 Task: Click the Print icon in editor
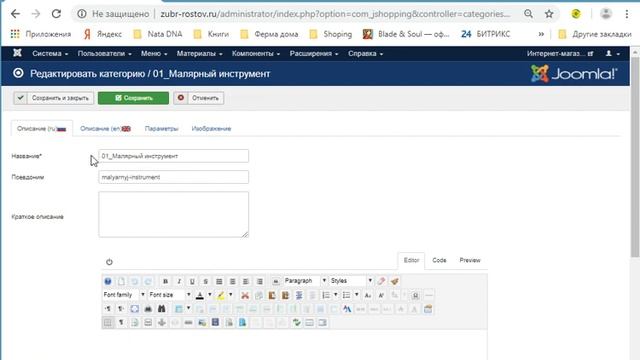click(148, 309)
